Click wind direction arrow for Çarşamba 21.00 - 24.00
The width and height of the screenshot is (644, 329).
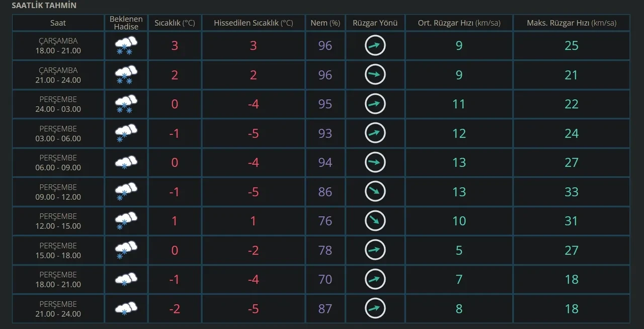click(x=375, y=75)
